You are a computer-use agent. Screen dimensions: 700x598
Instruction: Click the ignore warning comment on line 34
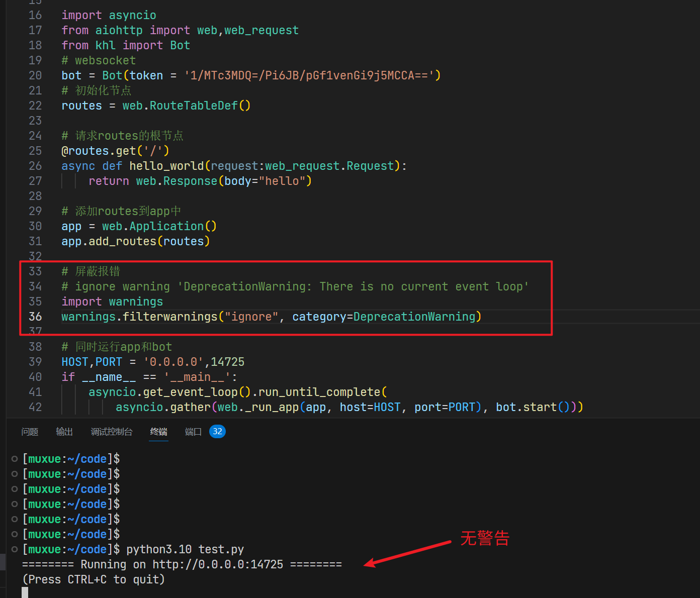pyautogui.click(x=295, y=286)
